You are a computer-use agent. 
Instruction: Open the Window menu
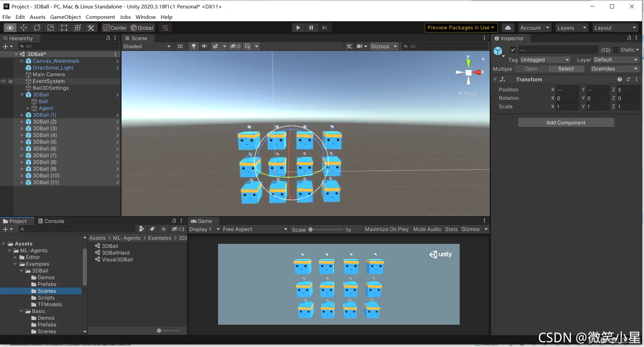pos(146,17)
